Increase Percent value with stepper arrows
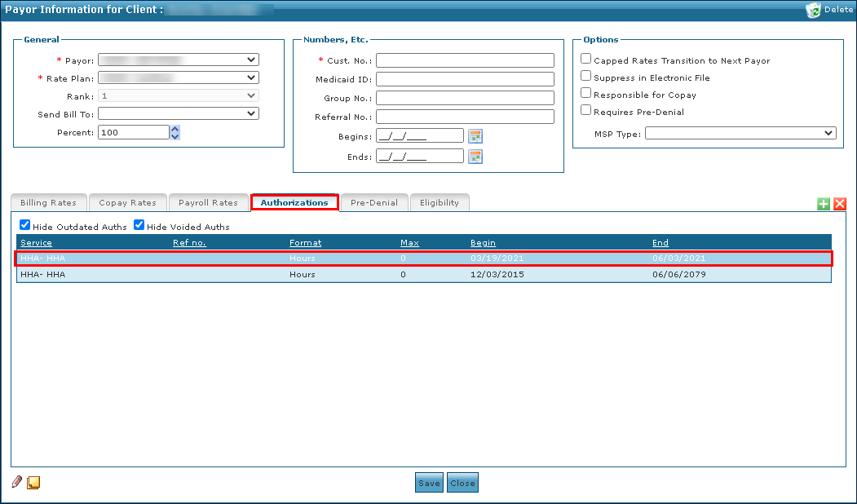 175,129
